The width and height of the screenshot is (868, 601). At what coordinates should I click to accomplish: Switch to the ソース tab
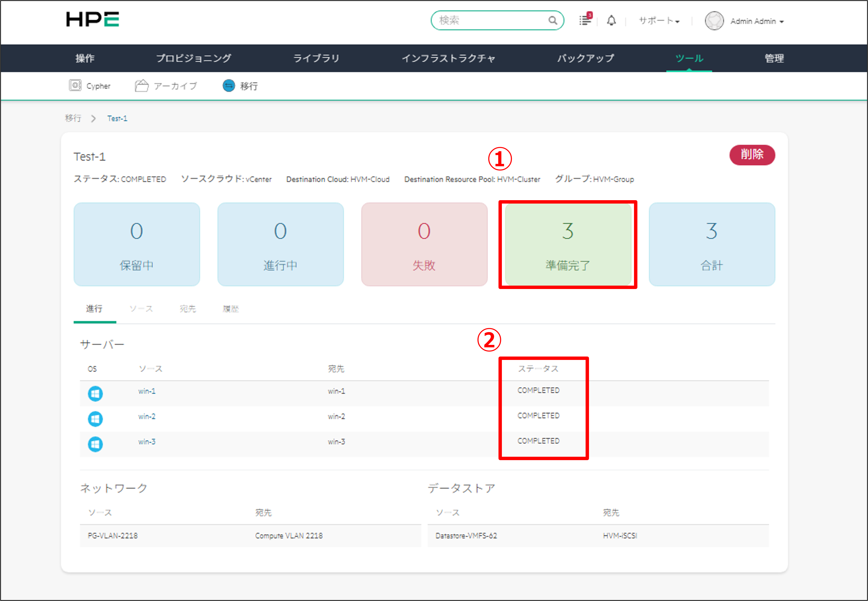click(141, 309)
